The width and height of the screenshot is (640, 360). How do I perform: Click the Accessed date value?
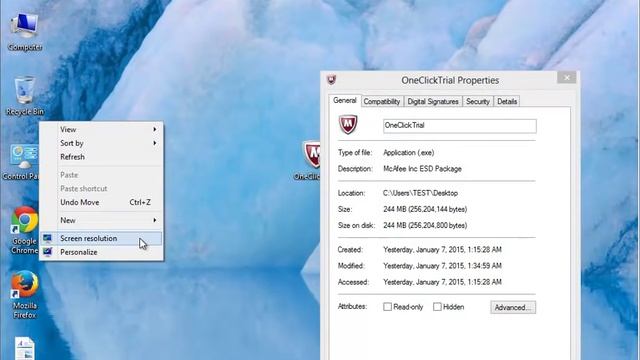tap(442, 282)
